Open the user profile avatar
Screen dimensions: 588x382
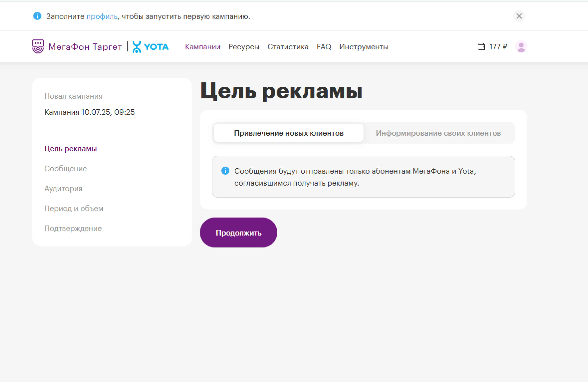point(521,46)
